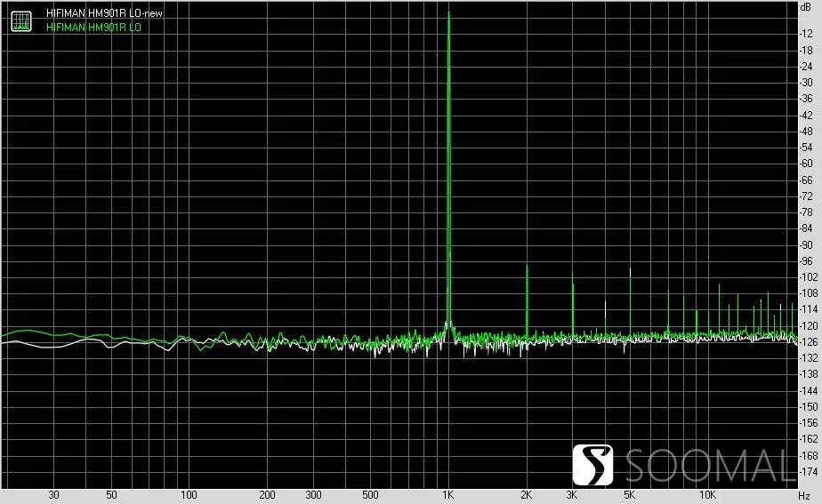Click the 1K frequency axis label
This screenshot has height=504, width=822.
[x=447, y=494]
